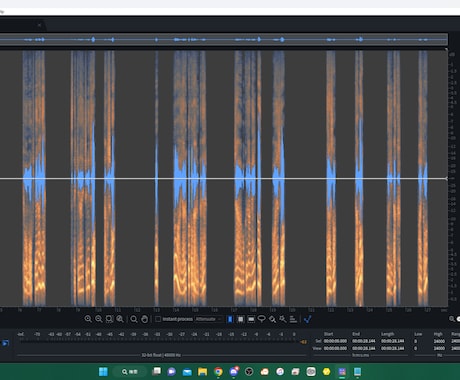Zoom to selection using the toolbar icon
This screenshot has width=460, height=380.
pos(109,319)
